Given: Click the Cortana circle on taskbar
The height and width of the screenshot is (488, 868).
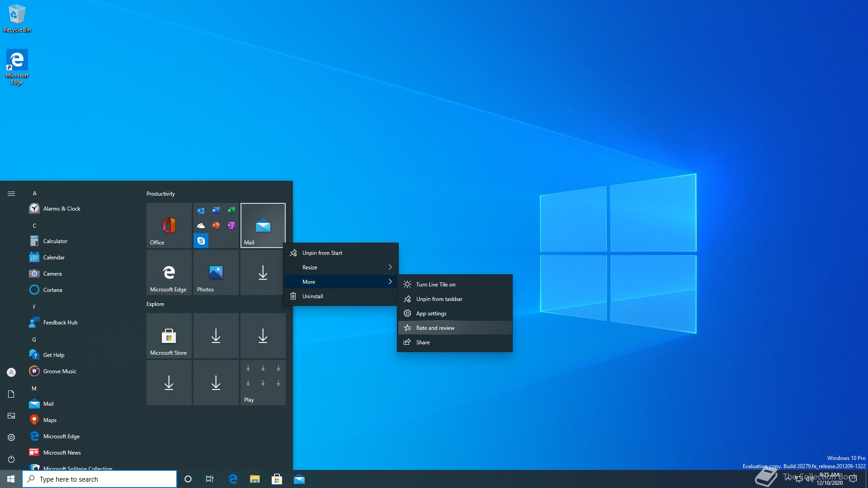Looking at the screenshot, I should coord(188,479).
